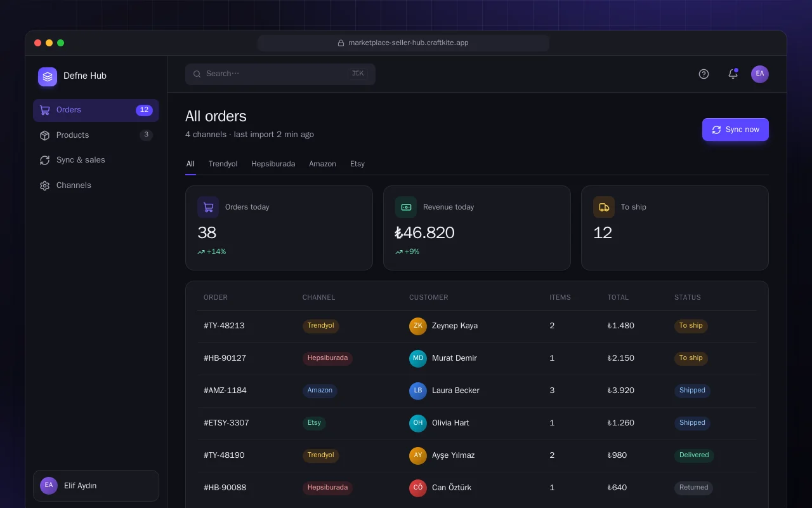Click Can Öztürk's CÖ avatar
Image resolution: width=812 pixels, height=508 pixels.
pyautogui.click(x=418, y=488)
